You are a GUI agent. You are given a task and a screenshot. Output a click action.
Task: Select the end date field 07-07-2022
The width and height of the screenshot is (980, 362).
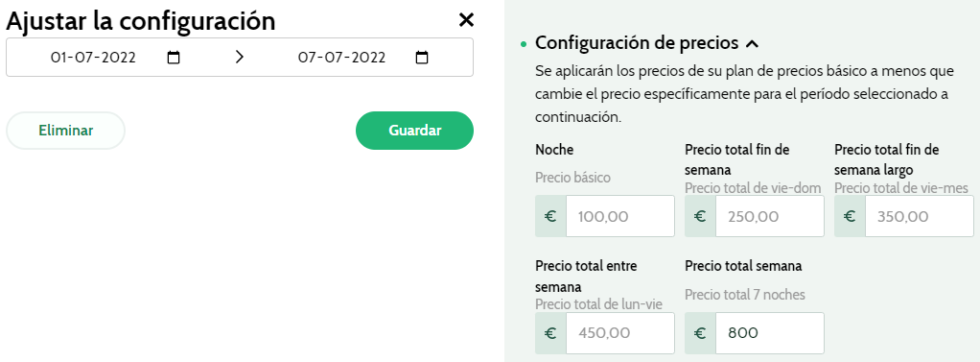point(342,58)
